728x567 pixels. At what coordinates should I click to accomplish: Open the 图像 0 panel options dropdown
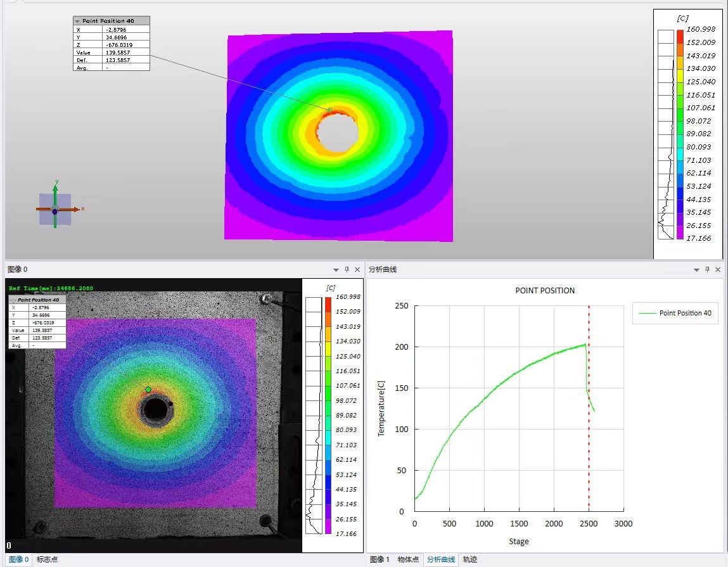(335, 269)
